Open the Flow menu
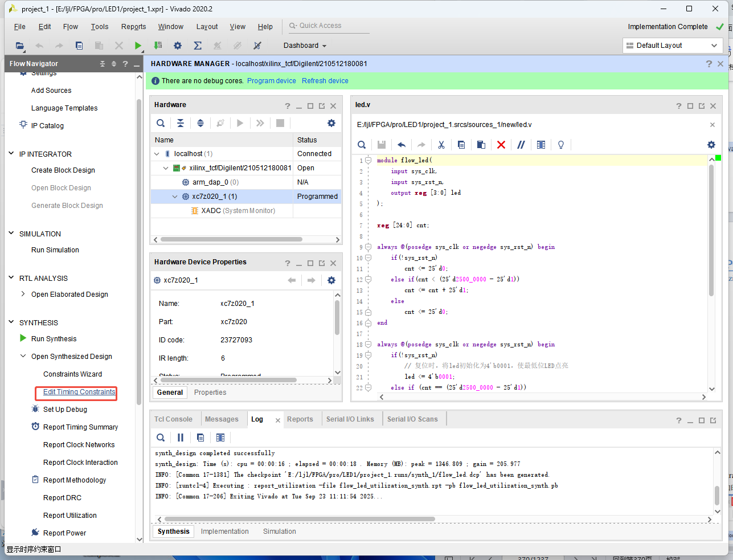Image resolution: width=733 pixels, height=560 pixels. point(71,27)
